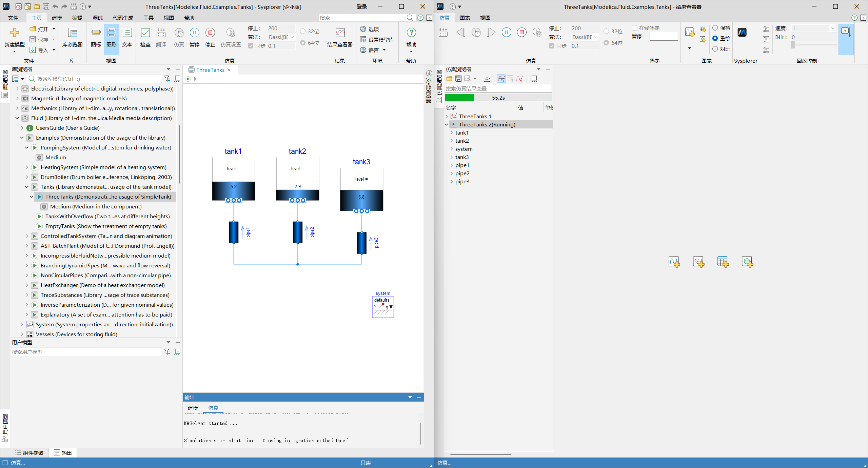Open 算法 Dassl dropdown in main window
Screen dimensions: 868x468
pyautogui.click(x=281, y=37)
